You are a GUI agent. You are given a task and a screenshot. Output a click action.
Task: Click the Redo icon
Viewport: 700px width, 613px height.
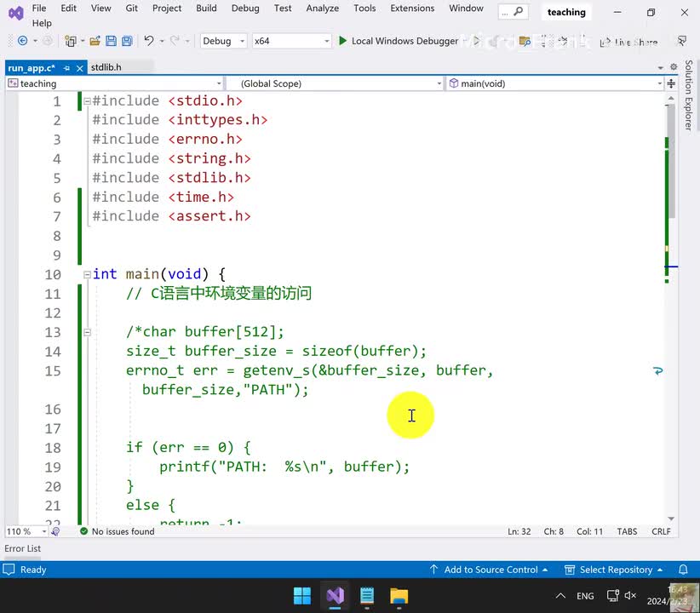coord(175,41)
